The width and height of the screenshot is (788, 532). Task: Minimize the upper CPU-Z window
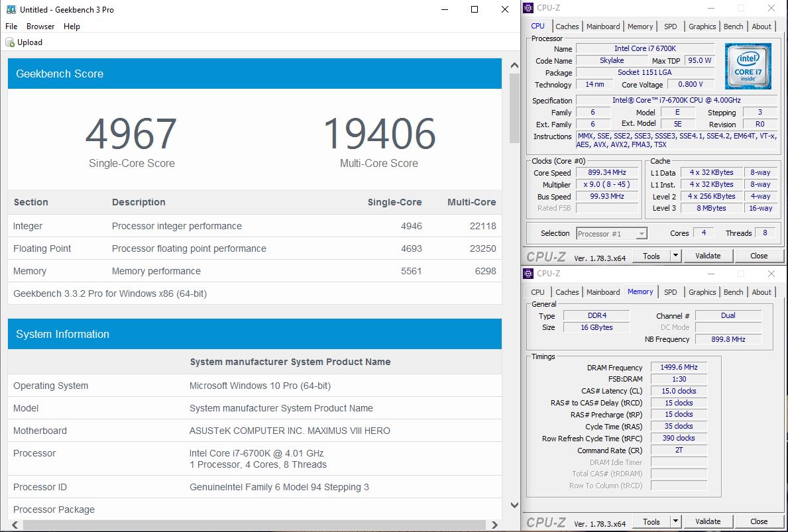[711, 7]
